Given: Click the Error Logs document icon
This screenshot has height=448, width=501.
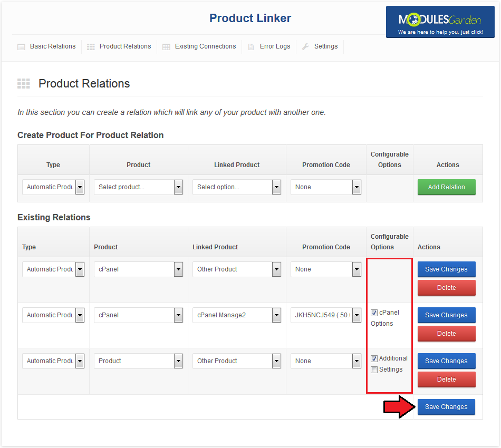Looking at the screenshot, I should (x=251, y=47).
